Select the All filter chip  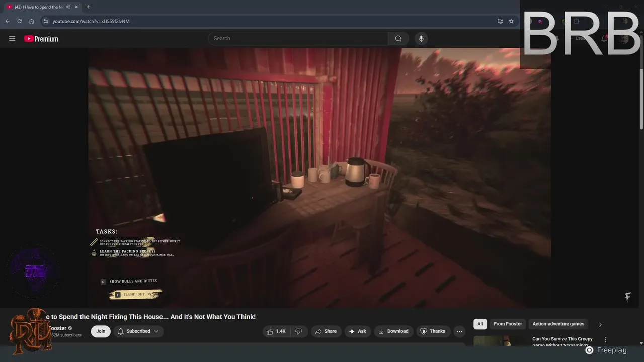[x=480, y=324]
